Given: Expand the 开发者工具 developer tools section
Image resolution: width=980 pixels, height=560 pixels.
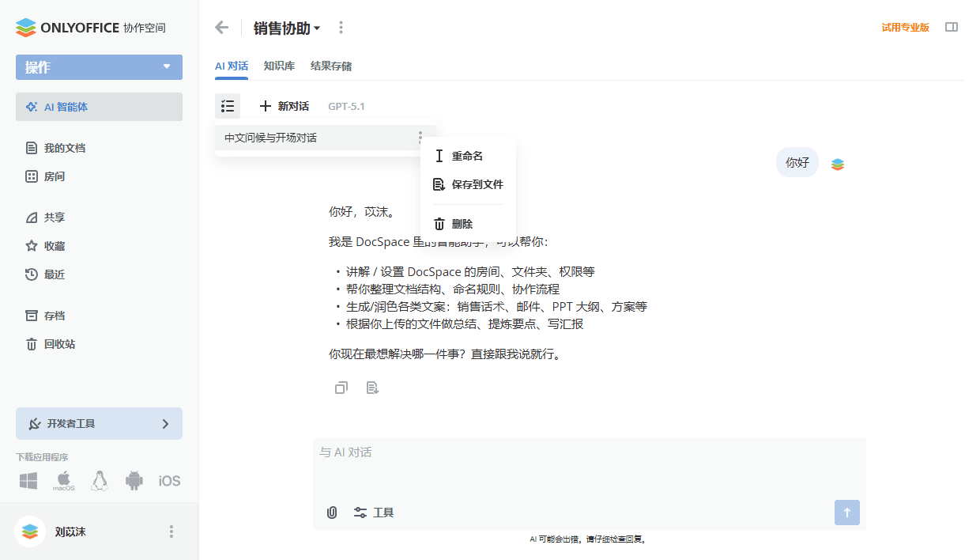Looking at the screenshot, I should [99, 423].
